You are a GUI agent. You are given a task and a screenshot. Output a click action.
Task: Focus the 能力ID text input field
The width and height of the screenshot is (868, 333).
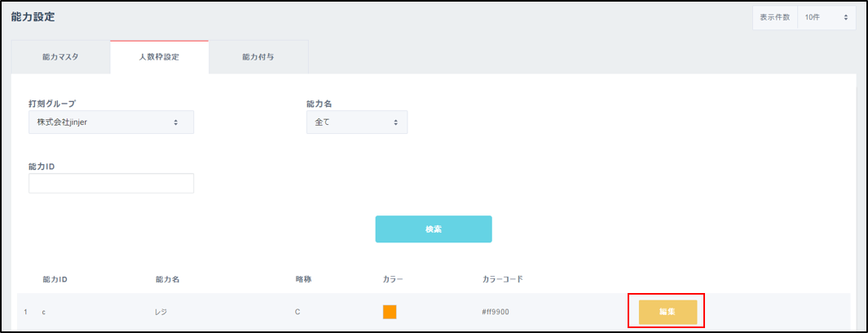111,183
